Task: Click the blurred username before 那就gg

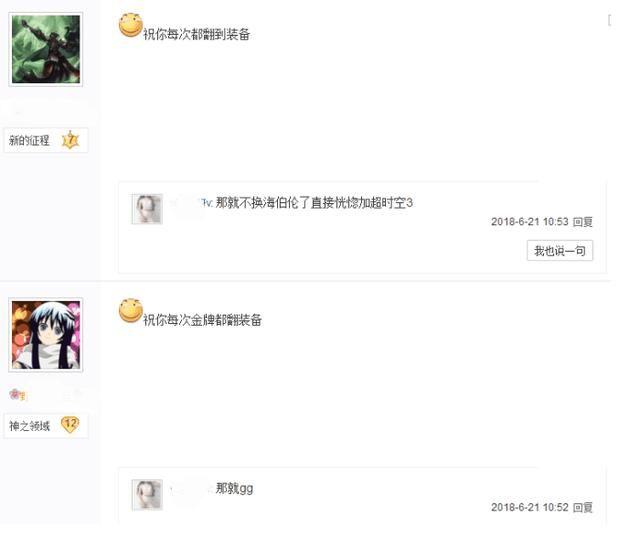Action: (191, 488)
